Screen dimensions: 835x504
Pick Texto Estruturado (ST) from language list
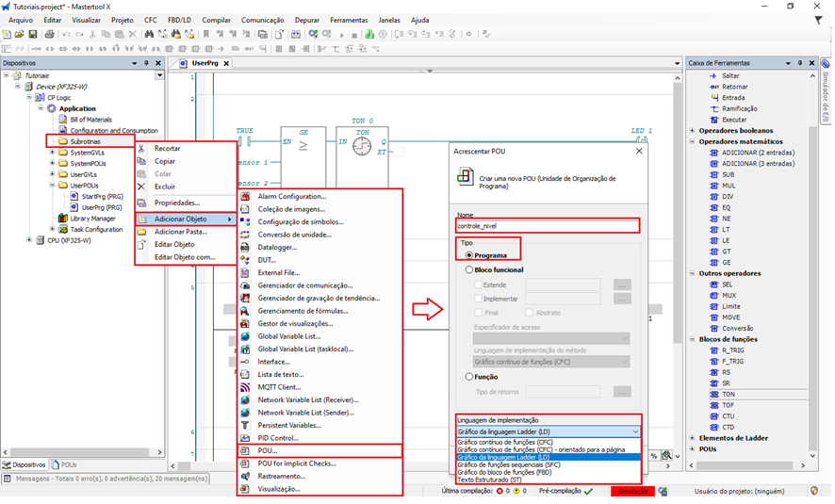(491, 480)
